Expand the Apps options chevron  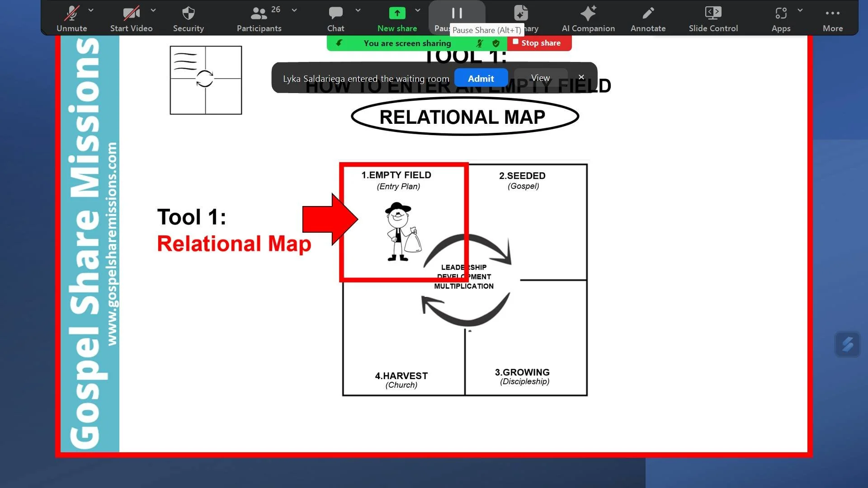(800, 10)
